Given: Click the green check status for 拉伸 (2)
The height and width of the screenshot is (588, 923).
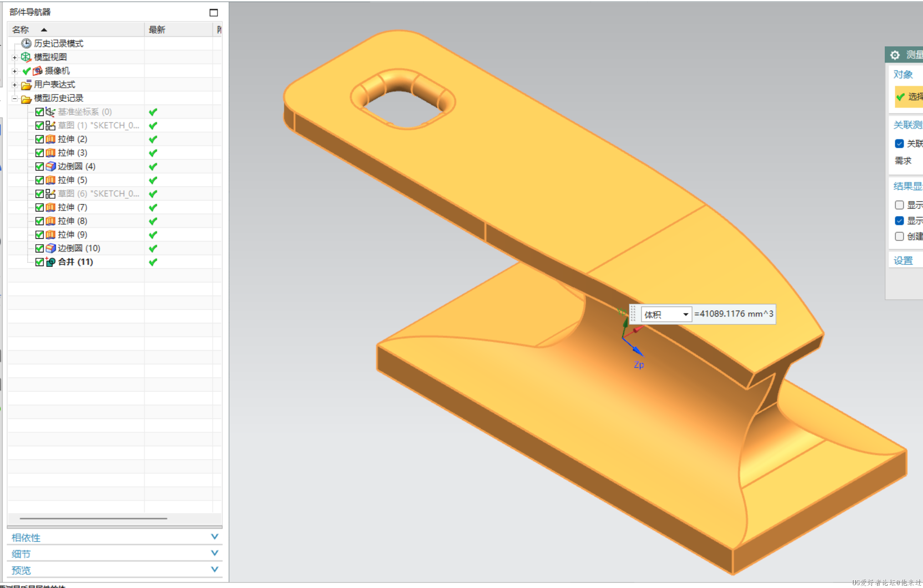Looking at the screenshot, I should 153,139.
